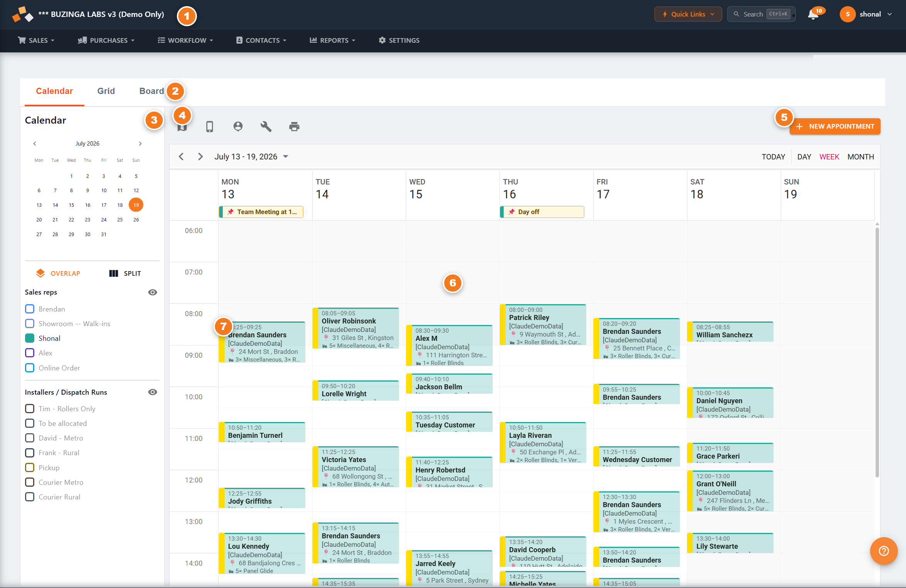Check the Pickup checkbox

30,468
